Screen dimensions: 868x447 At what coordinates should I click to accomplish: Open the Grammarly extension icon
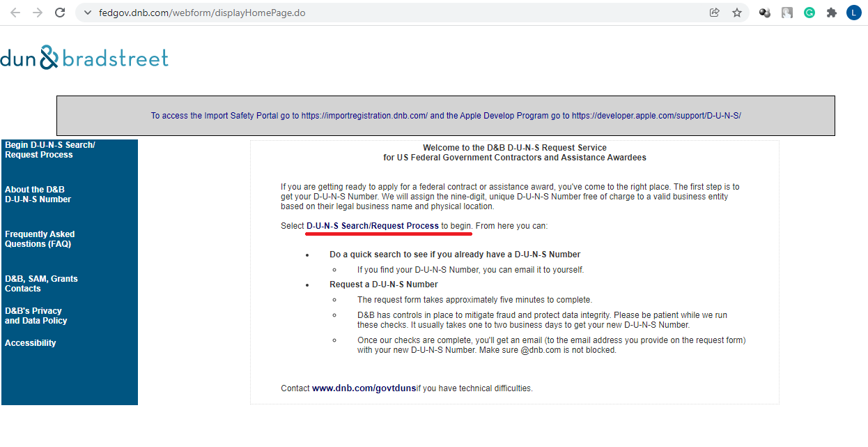click(x=809, y=13)
